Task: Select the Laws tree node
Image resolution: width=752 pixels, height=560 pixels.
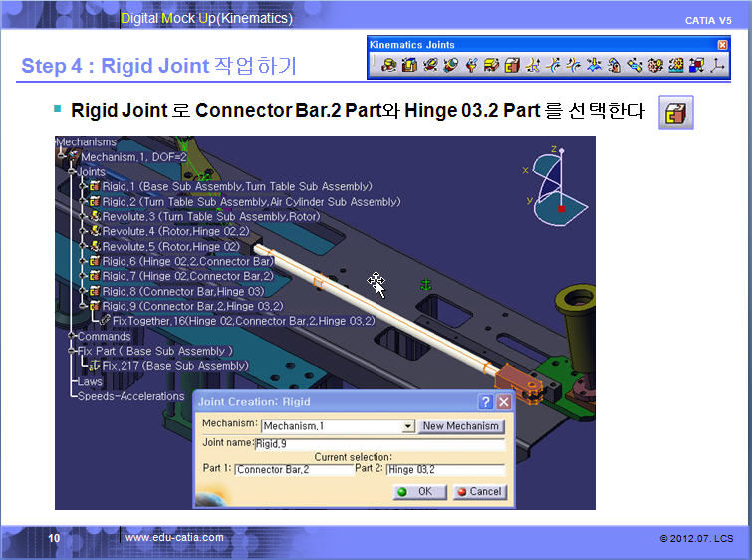Action: click(x=90, y=381)
